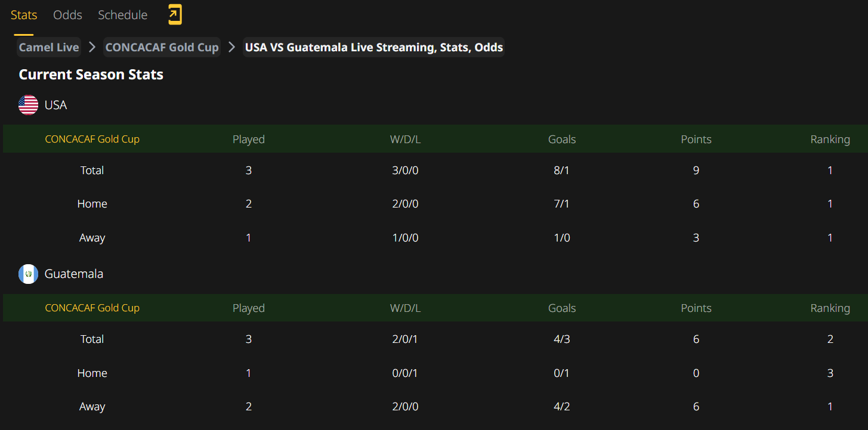Click CONCACAF Gold Cup header in Guatemala table
868x430 pixels.
[x=92, y=308]
